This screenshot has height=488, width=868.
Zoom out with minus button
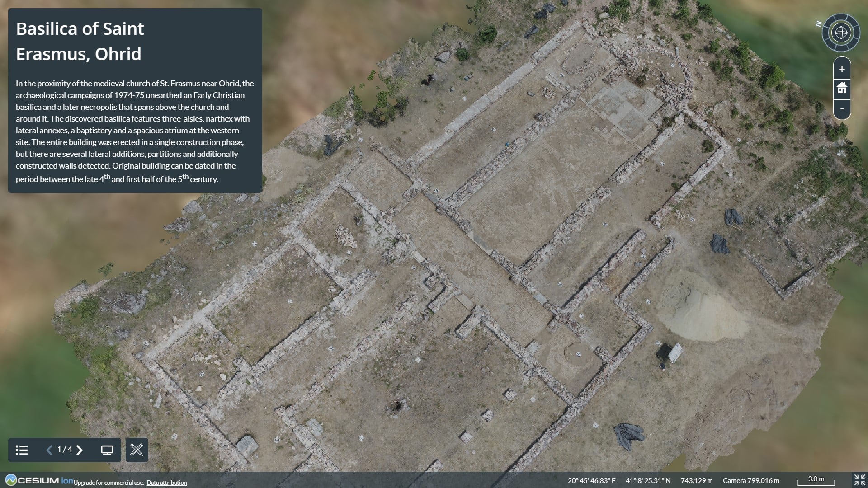pos(842,109)
